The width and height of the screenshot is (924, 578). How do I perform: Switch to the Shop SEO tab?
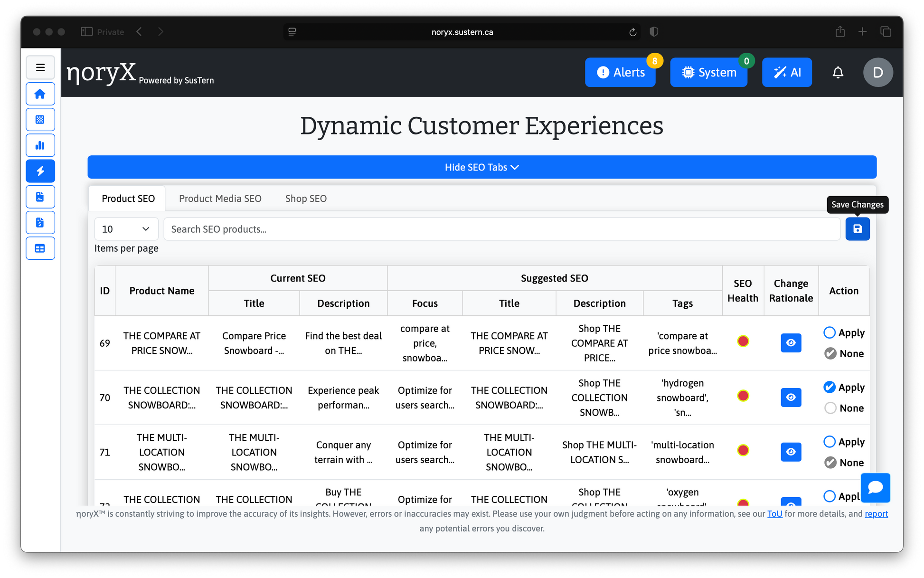coord(306,199)
